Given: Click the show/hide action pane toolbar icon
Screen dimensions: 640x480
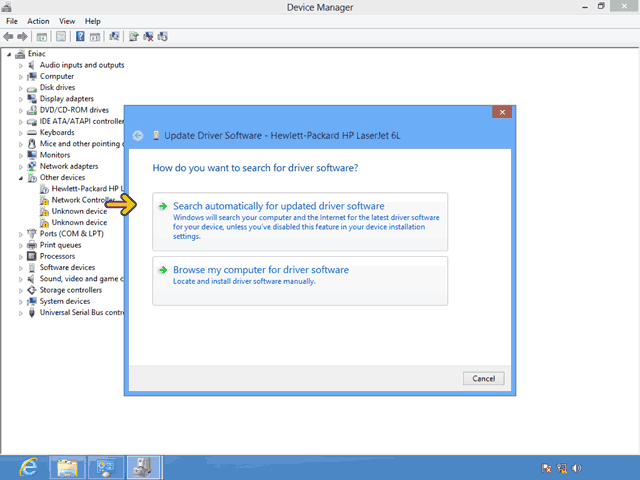Looking at the screenshot, I should (x=95, y=37).
